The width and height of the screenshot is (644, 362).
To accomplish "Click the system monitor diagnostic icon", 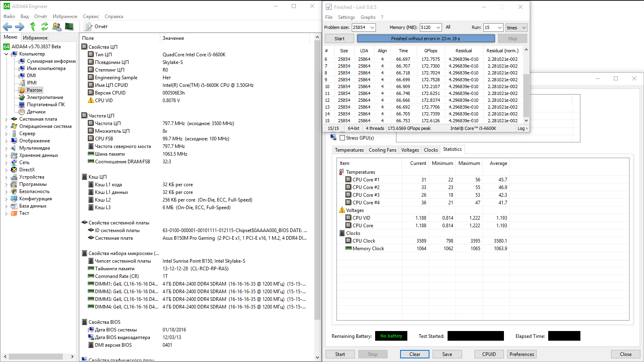I will tap(69, 27).
